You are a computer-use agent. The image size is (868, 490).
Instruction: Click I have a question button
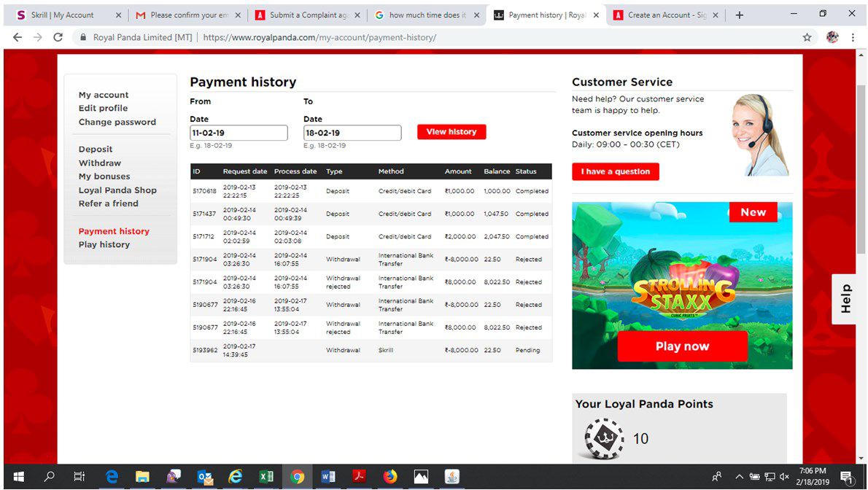click(616, 171)
